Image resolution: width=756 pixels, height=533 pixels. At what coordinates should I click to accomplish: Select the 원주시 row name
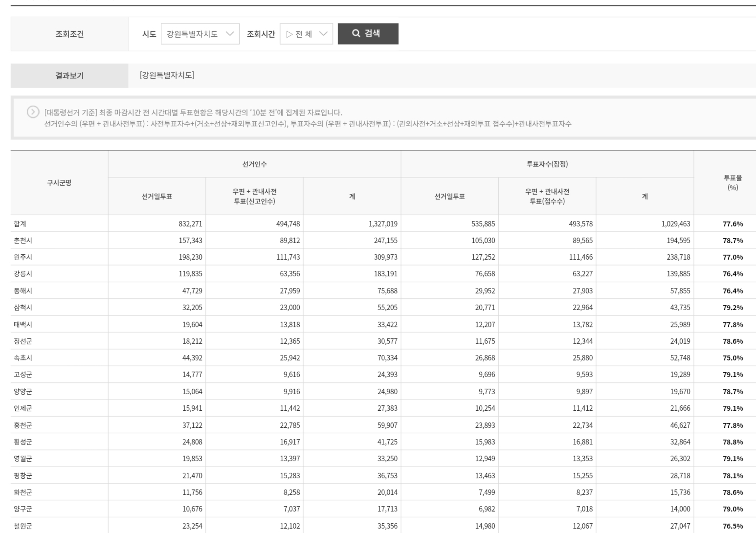(23, 257)
